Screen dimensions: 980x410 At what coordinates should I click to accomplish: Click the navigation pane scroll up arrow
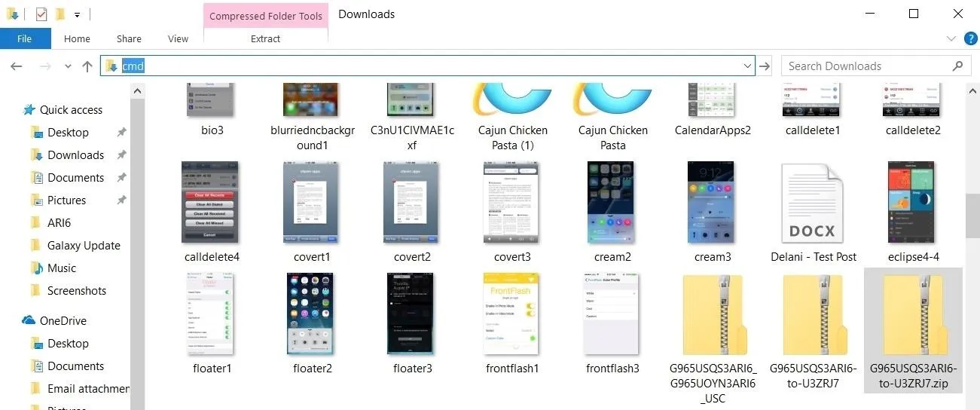pos(137,90)
